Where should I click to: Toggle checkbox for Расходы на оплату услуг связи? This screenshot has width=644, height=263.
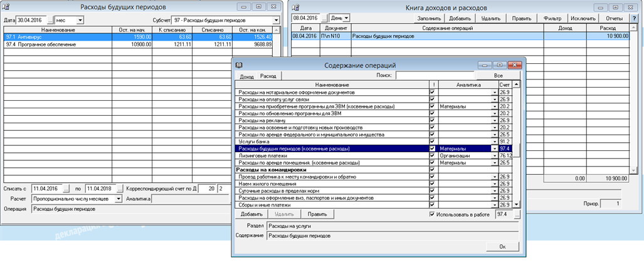[431, 100]
